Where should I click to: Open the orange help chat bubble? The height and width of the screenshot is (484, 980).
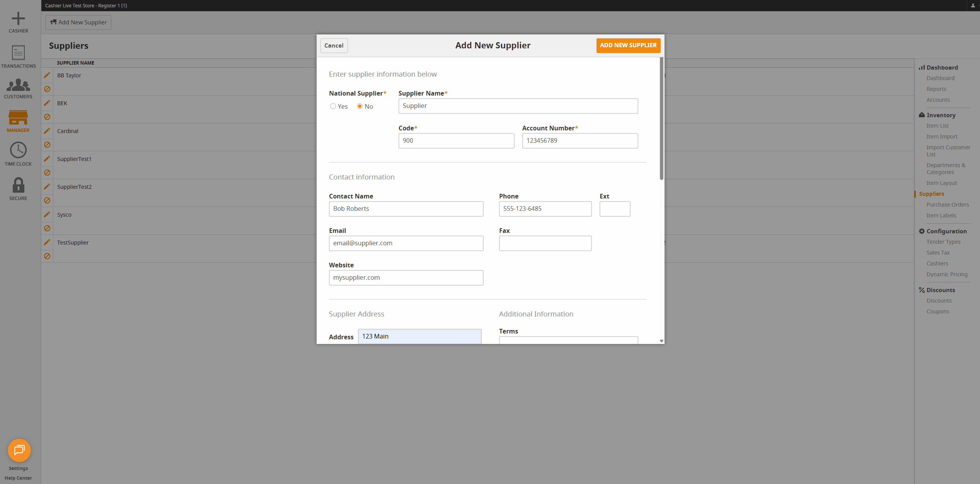coord(19,450)
